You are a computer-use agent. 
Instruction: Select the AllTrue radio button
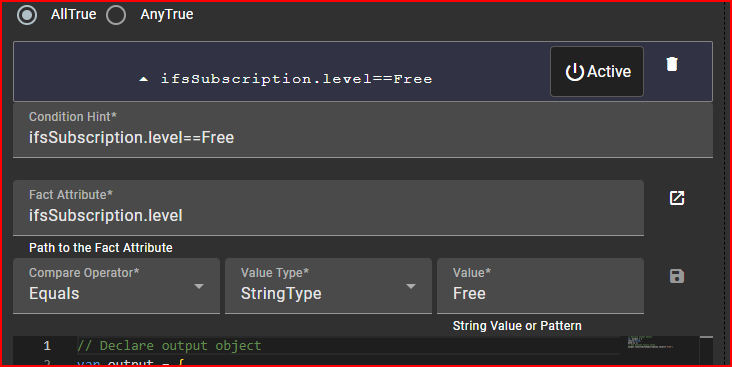tap(27, 15)
